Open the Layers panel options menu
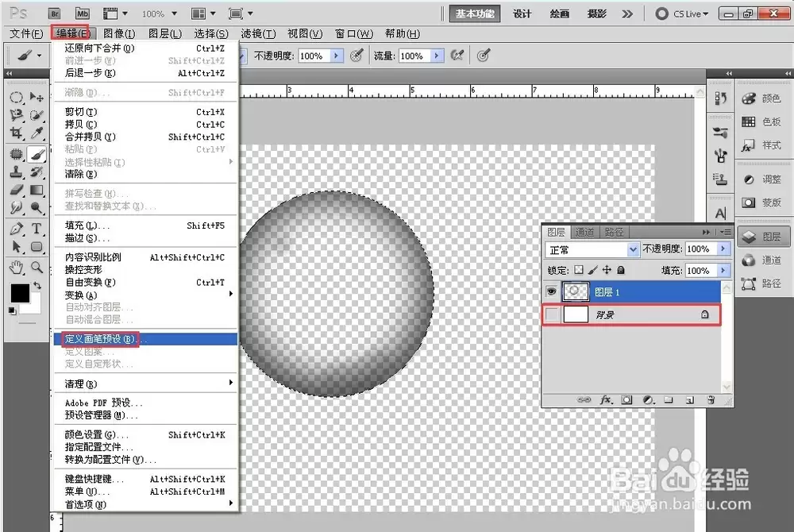The height and width of the screenshot is (532, 794). [x=726, y=232]
